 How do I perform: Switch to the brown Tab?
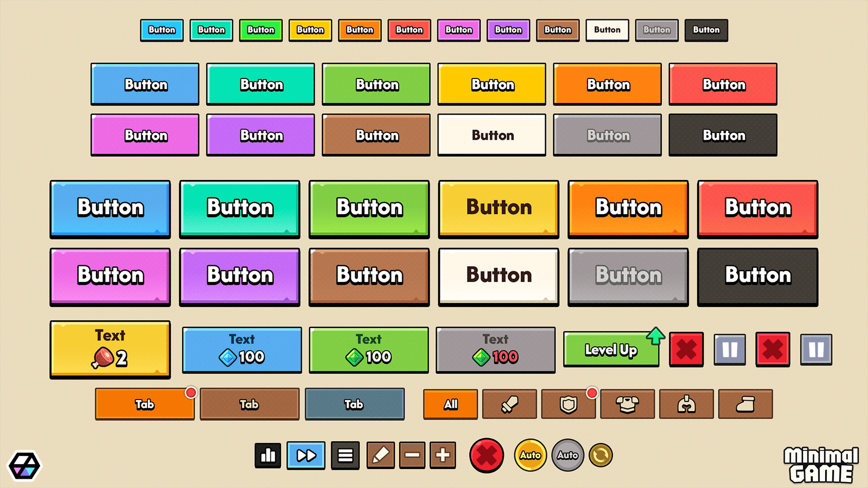pos(250,404)
